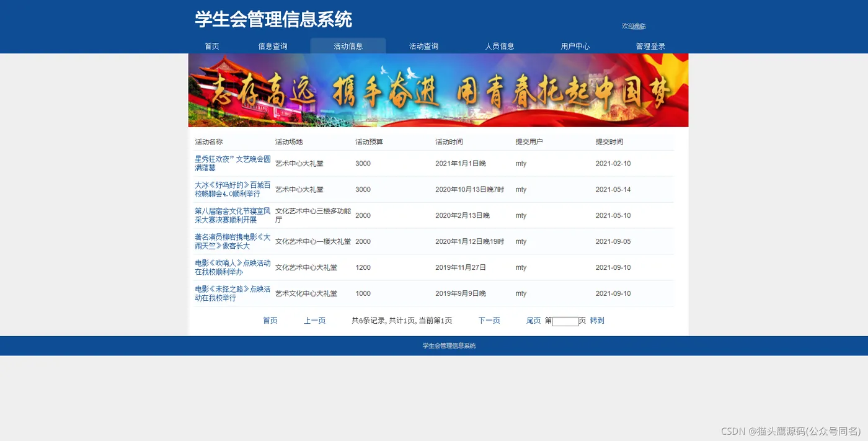The image size is (868, 441).
Task: Click the 活动时间 column header
Action: point(449,142)
